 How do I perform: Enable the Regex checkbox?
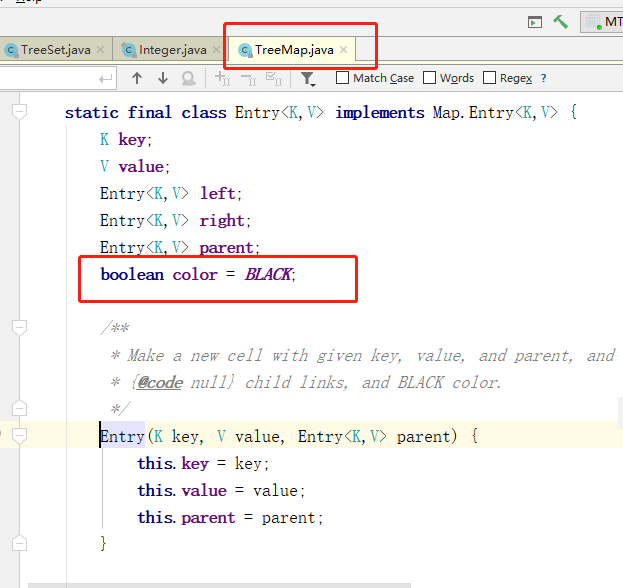pyautogui.click(x=490, y=77)
